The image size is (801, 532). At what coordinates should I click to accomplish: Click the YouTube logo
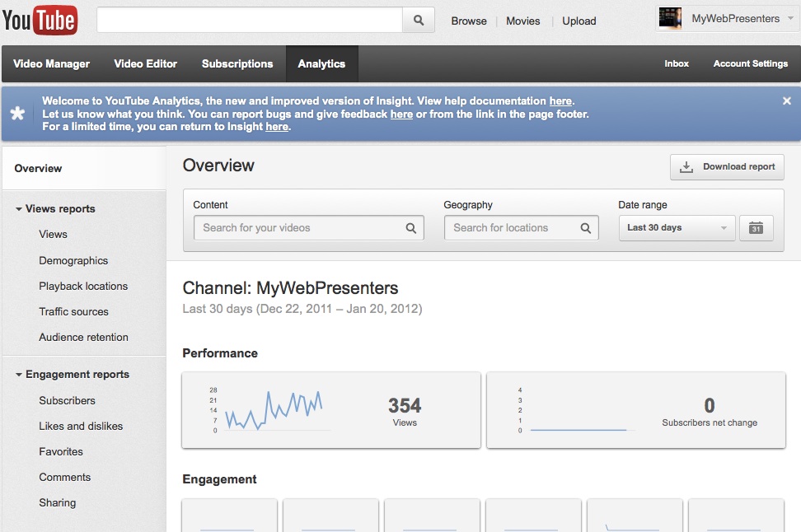(x=40, y=21)
